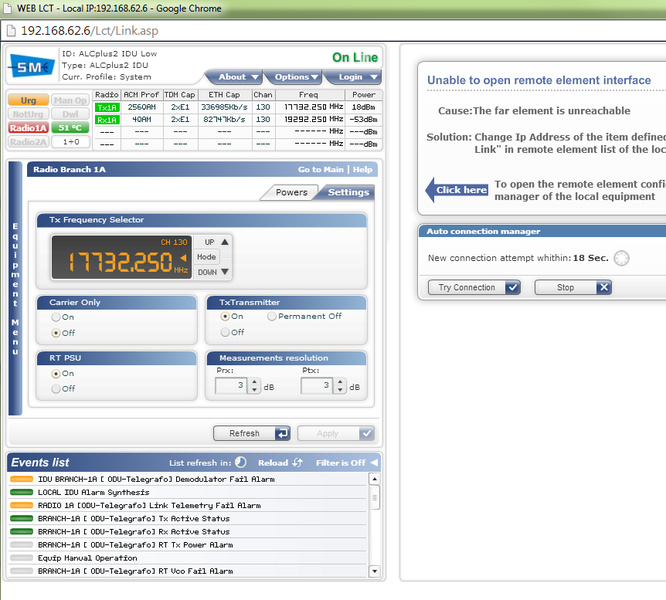The width and height of the screenshot is (666, 600).
Task: Select Carrier Only On radio button
Action: 56,317
